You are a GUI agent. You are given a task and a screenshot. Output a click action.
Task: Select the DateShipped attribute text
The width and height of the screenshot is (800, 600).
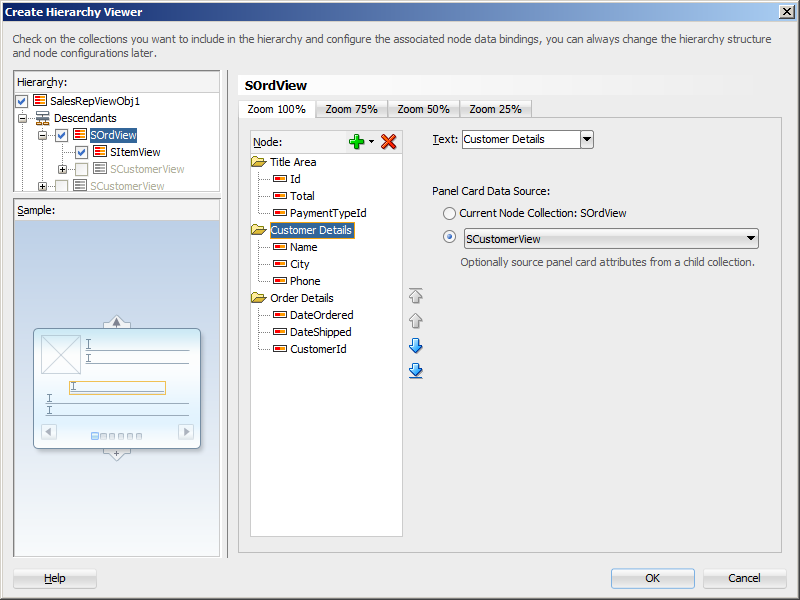tap(320, 332)
